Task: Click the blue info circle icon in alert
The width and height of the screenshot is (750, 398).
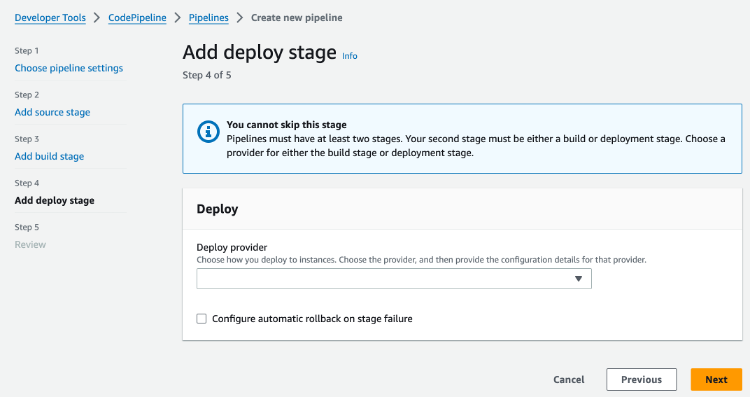Action: [208, 132]
